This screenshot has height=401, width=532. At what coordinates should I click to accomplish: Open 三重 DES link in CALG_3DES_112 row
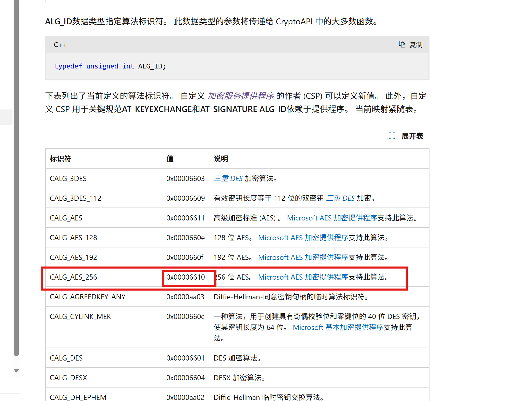coord(340,198)
